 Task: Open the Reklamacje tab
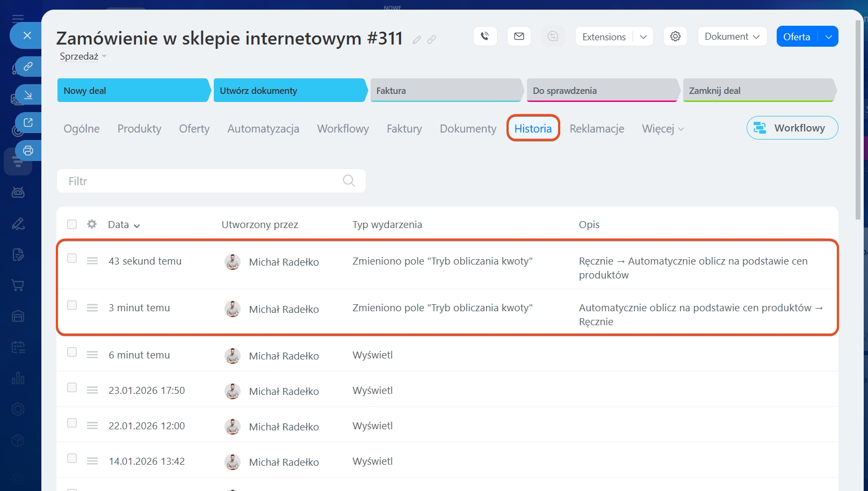point(597,129)
